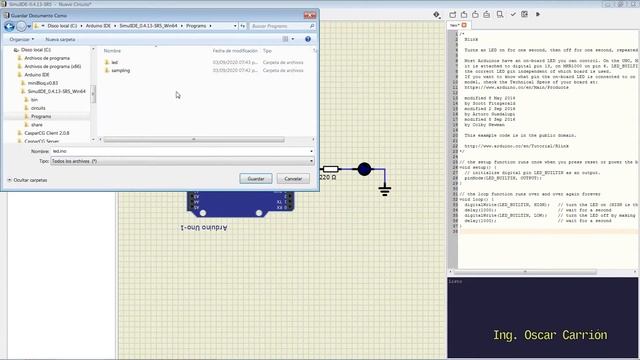640x360 pixels.
Task: Open the recent locations dropdown arrow
Action: (x=29, y=27)
